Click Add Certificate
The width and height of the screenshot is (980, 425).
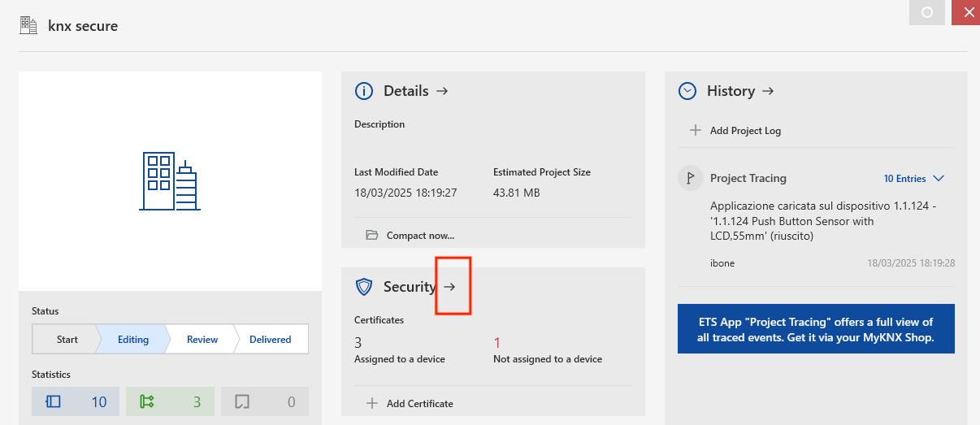pos(420,403)
